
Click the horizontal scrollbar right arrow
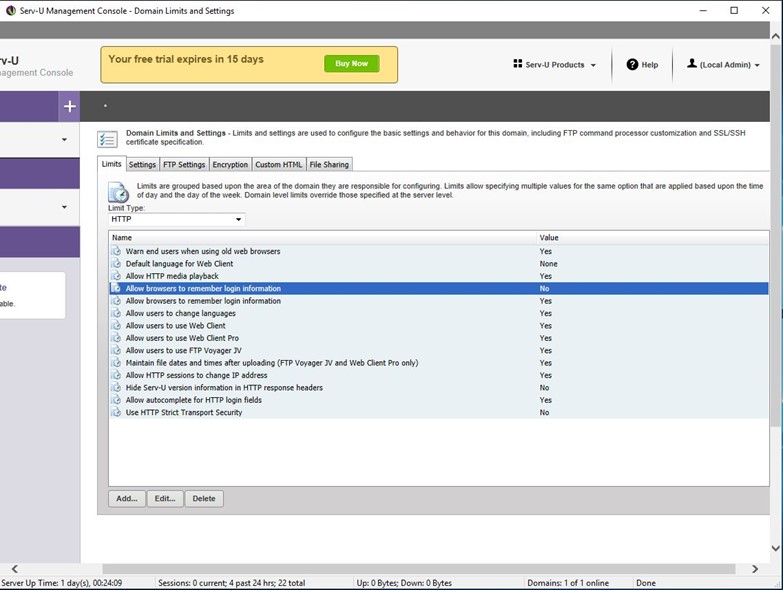point(755,569)
